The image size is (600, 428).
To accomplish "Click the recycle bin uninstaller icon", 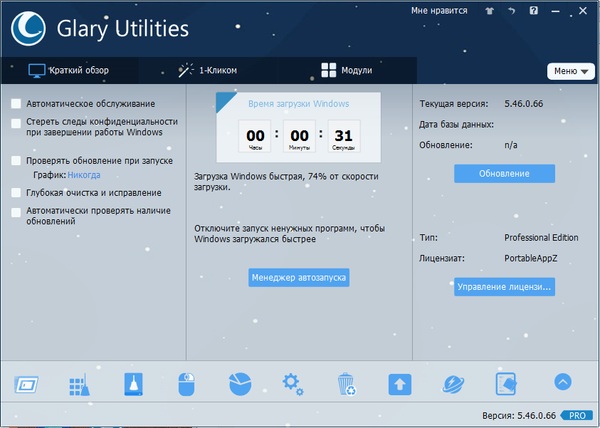I will 345,383.
